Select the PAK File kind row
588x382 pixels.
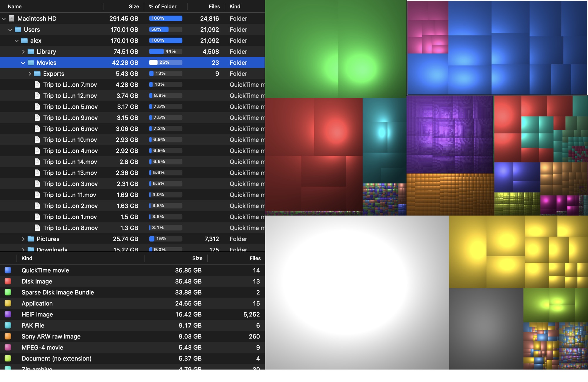pyautogui.click(x=132, y=325)
